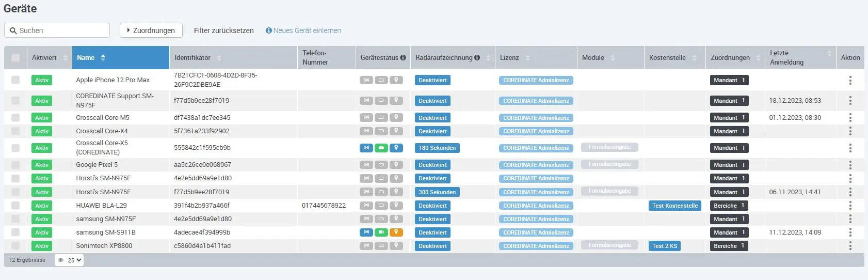Open action menu for Sonimtech XP8800
The width and height of the screenshot is (868, 280).
(x=850, y=246)
